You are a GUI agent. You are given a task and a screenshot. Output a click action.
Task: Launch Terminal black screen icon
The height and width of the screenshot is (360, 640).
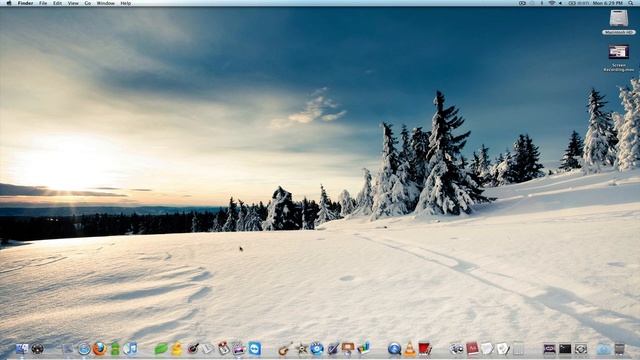565,349
